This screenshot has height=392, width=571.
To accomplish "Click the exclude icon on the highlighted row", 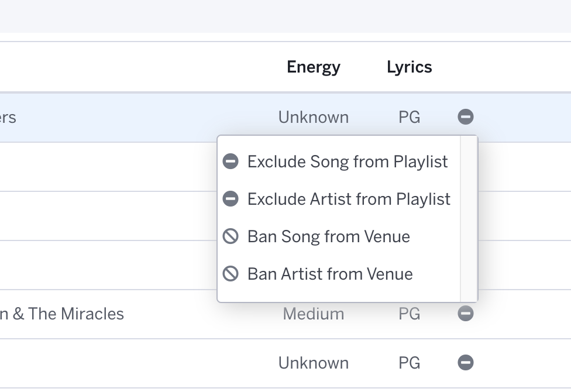I will tap(465, 117).
